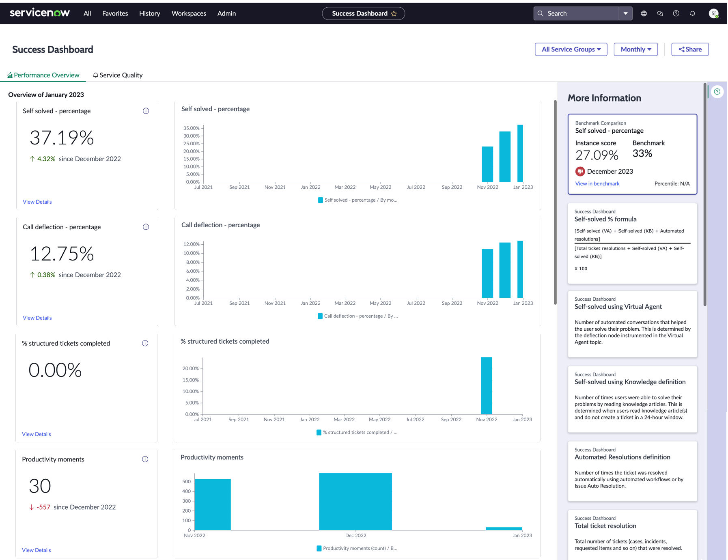Open the All menu

87,13
